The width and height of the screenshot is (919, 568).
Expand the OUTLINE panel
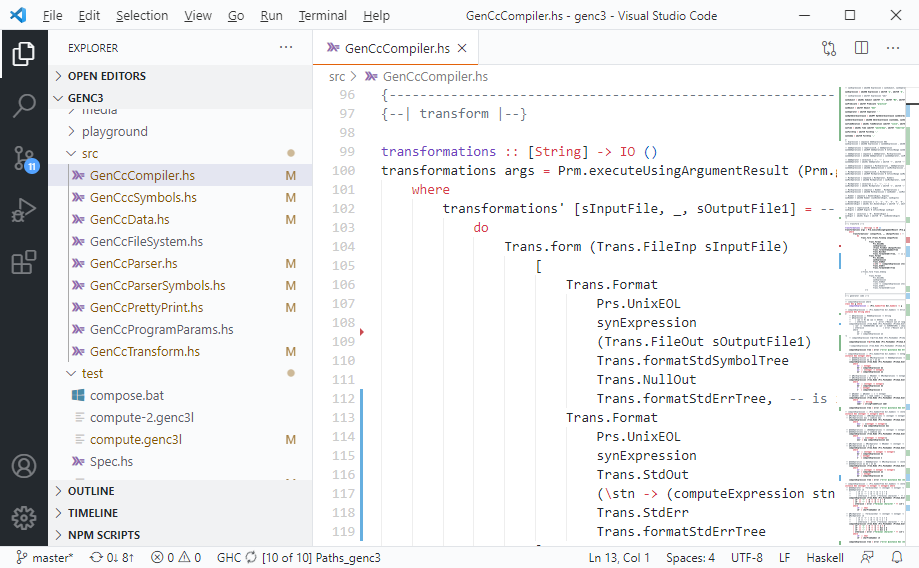click(91, 491)
